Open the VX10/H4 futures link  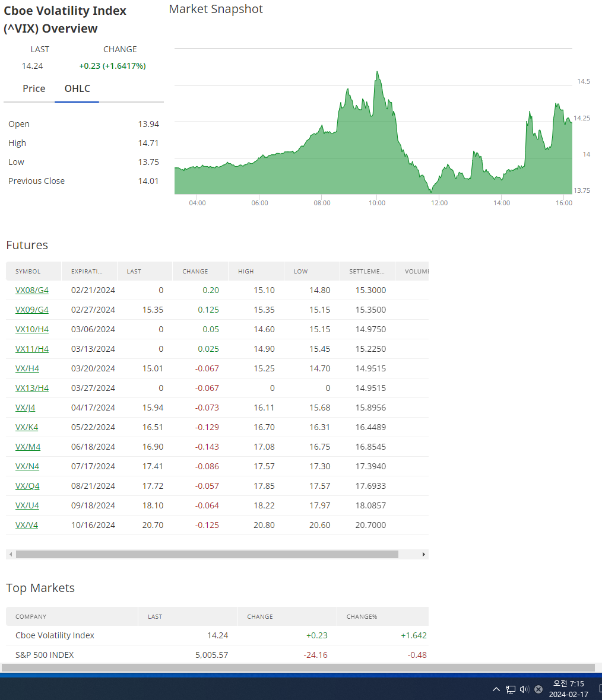(x=31, y=329)
